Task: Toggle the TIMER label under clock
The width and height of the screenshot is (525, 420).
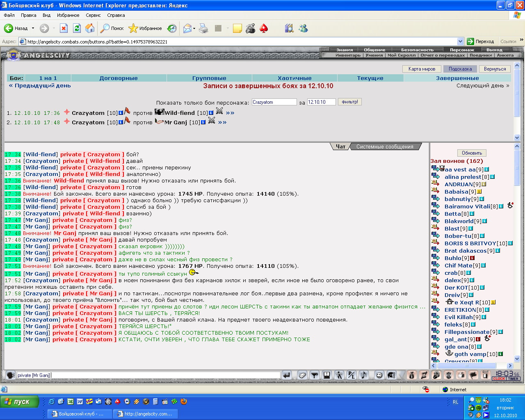Action: pos(513,379)
